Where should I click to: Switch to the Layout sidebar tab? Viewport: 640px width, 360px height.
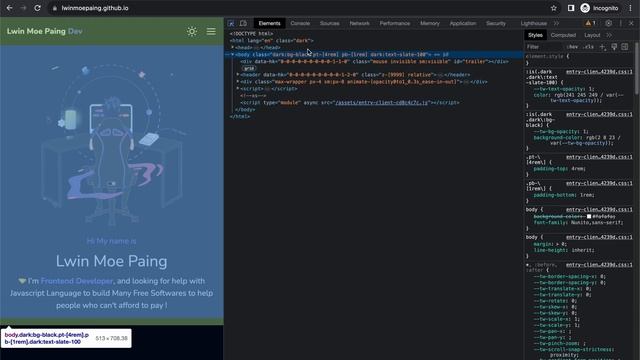(x=592, y=35)
